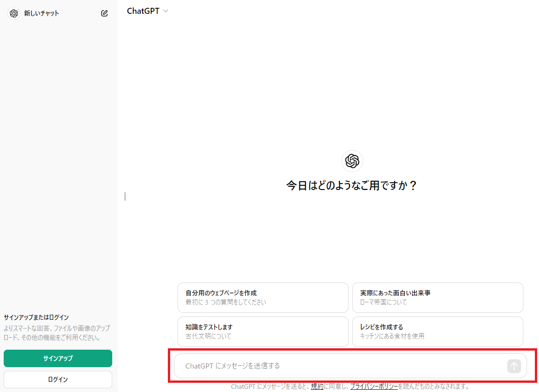Collapse the sidebar using the edge handle
This screenshot has width=539, height=392.
124,196
